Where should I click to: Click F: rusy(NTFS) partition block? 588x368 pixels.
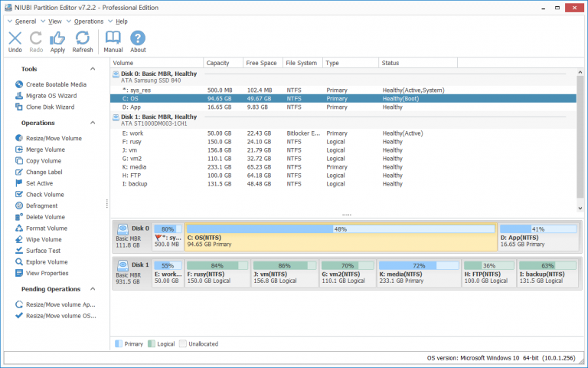[217, 274]
